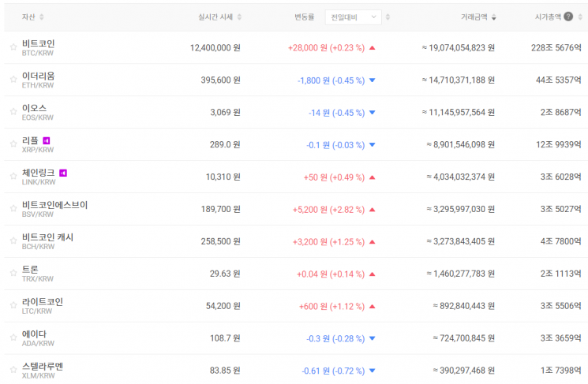Select market cap 12조 9939억

pyautogui.click(x=559, y=144)
